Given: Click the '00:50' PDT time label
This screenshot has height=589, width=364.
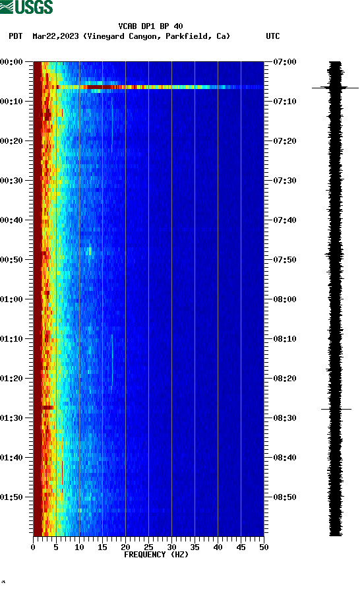Looking at the screenshot, I should click(x=12, y=260).
